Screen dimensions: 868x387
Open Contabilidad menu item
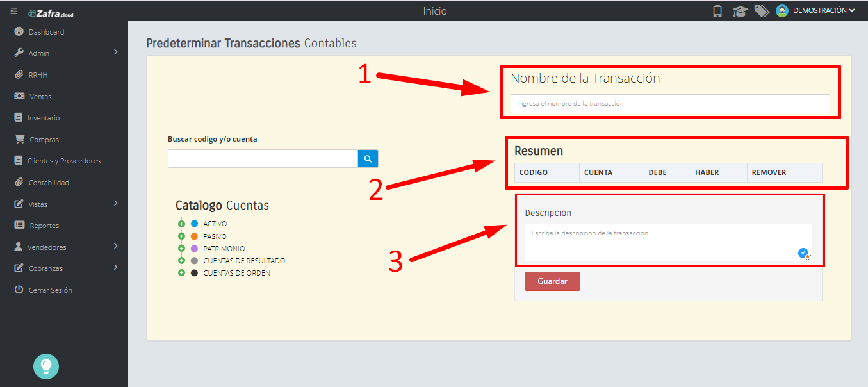coord(49,183)
